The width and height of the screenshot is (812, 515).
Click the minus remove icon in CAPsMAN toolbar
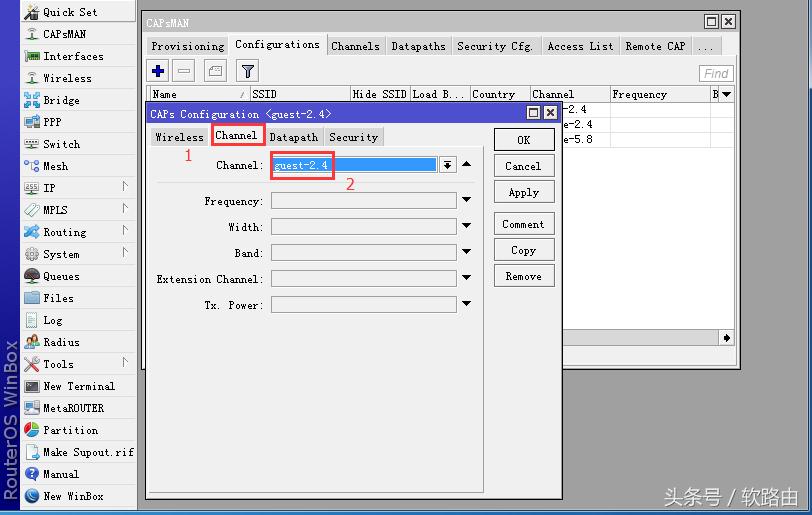pyautogui.click(x=183, y=71)
